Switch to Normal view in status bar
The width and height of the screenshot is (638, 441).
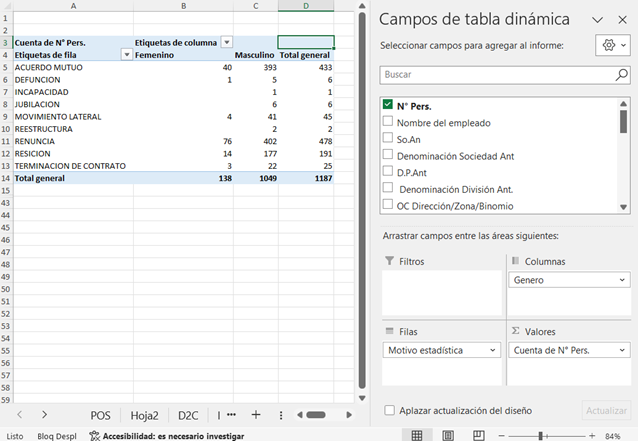pos(417,436)
